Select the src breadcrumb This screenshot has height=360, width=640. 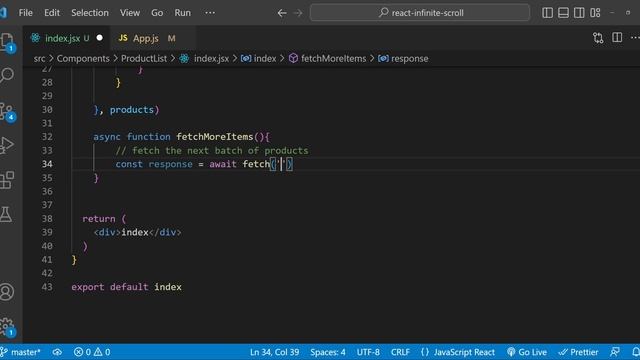click(40, 58)
